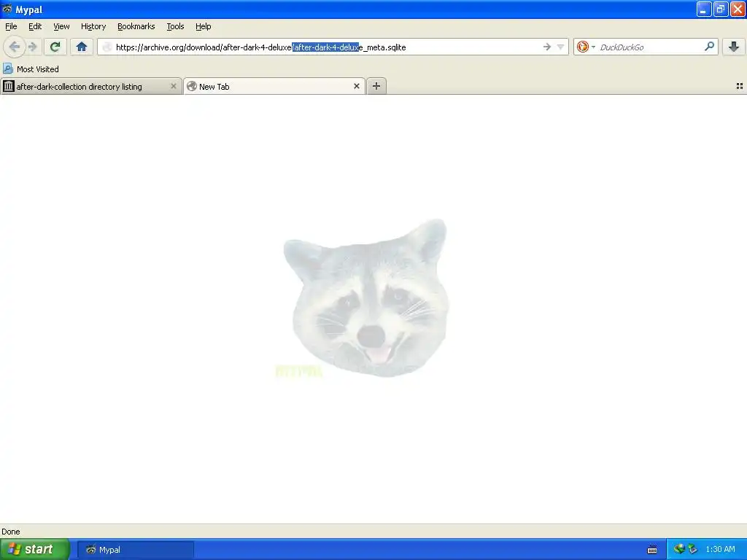Click the forward navigation arrow

point(33,47)
